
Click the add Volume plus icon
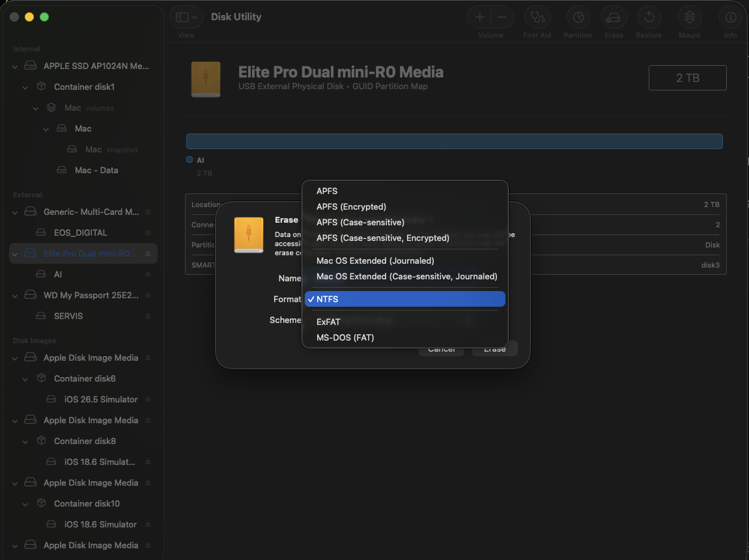[479, 17]
